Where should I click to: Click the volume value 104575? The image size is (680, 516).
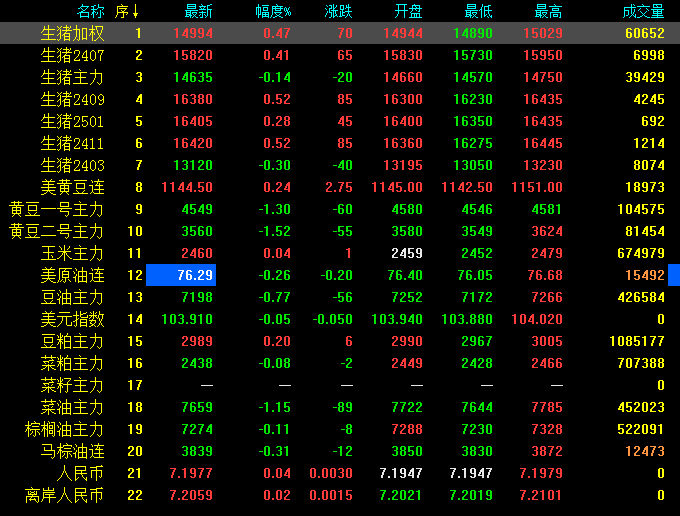[641, 209]
